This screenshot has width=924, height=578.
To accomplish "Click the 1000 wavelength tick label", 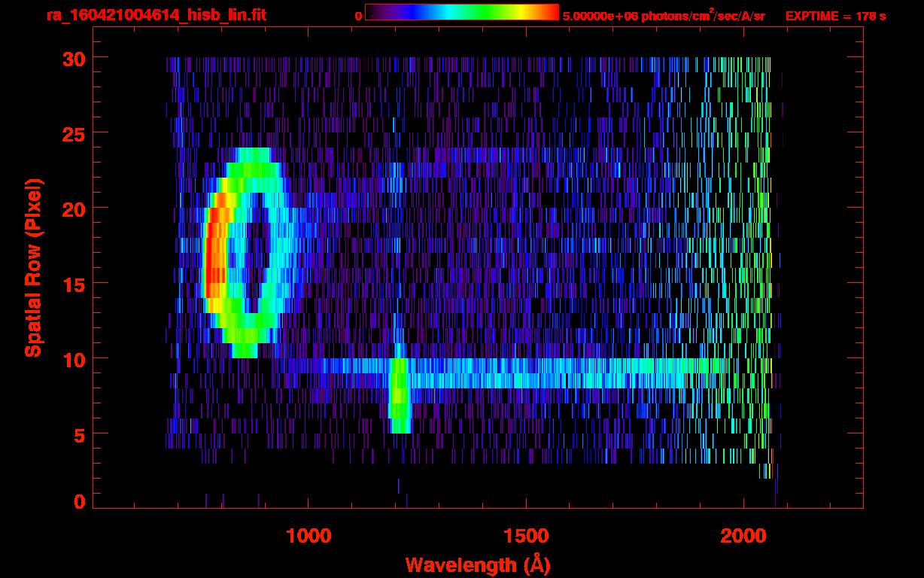I will coord(309,536).
